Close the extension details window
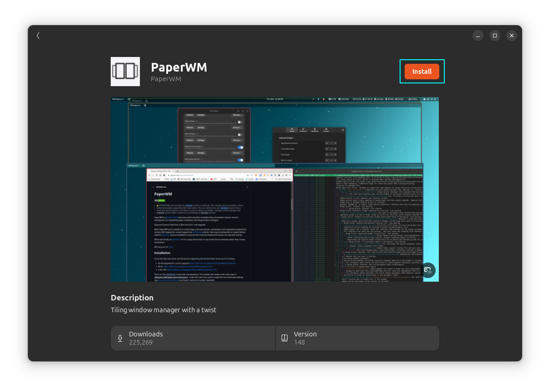The image size is (550, 392). [x=512, y=36]
